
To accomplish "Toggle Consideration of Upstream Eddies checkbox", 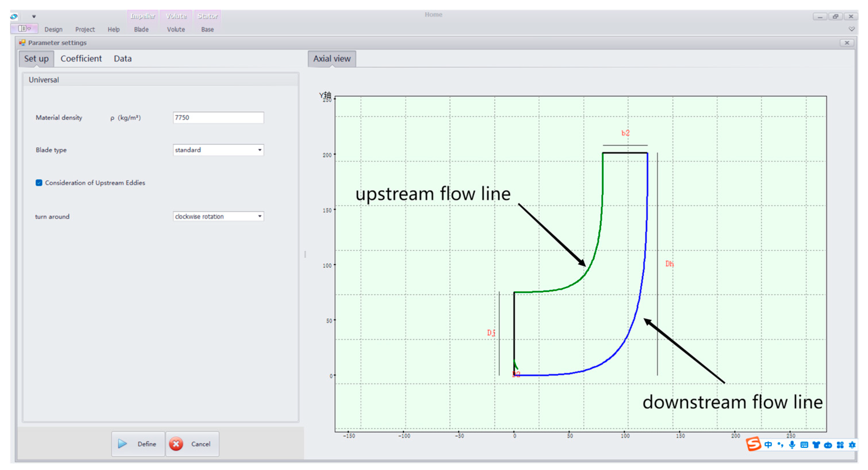I will tap(39, 183).
